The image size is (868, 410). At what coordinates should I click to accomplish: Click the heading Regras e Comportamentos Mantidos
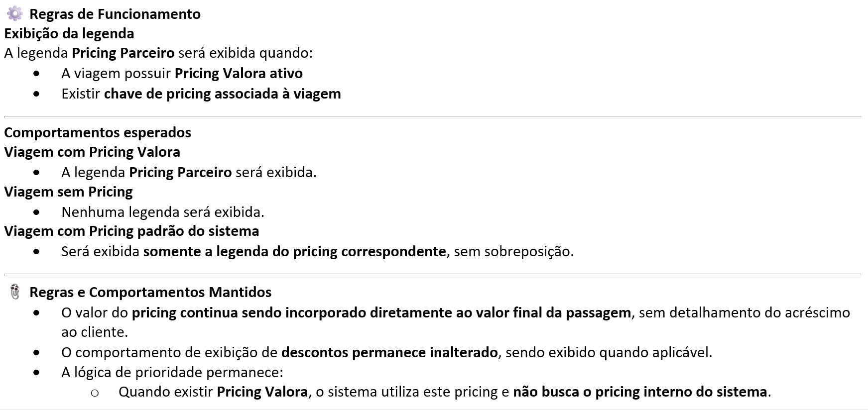pos(150,292)
